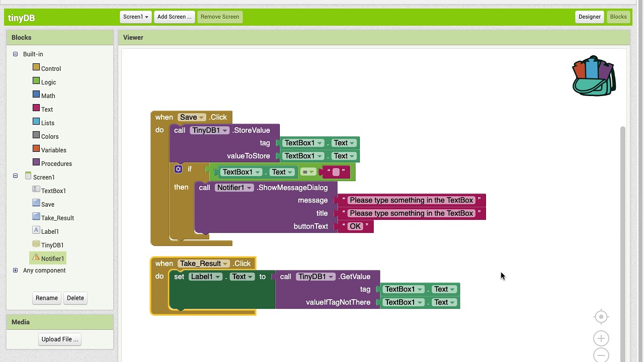Viewport: 644px width, 362px height.
Task: Open the Procedures blocks drawer
Action: pyautogui.click(x=56, y=163)
